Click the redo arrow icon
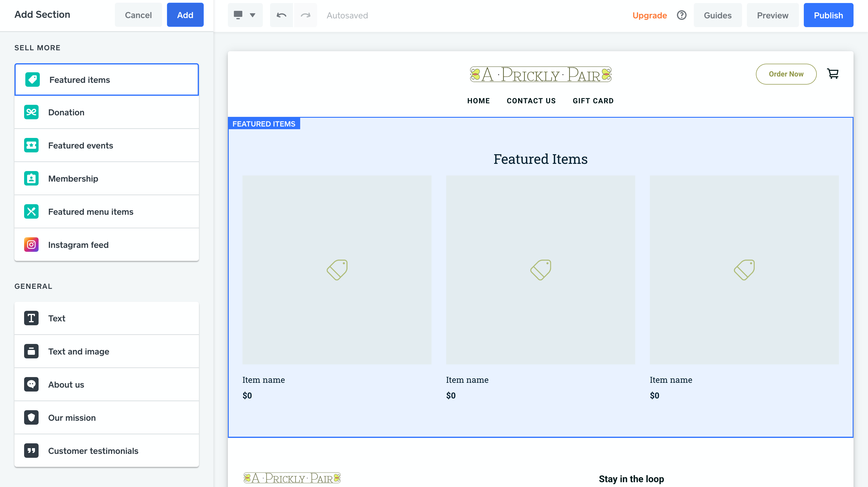 tap(305, 15)
